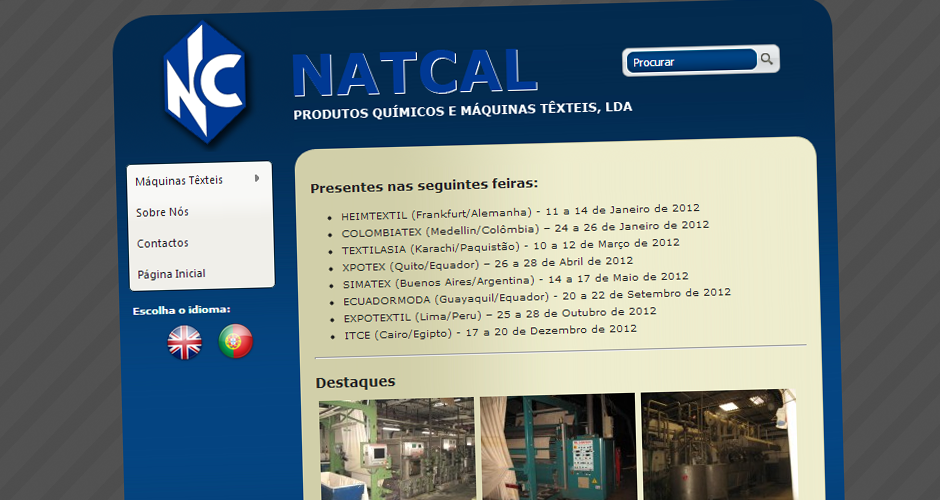The height and width of the screenshot is (500, 940).
Task: Click the ITCE (Cairo/Egipto) entry
Action: [x=490, y=332]
